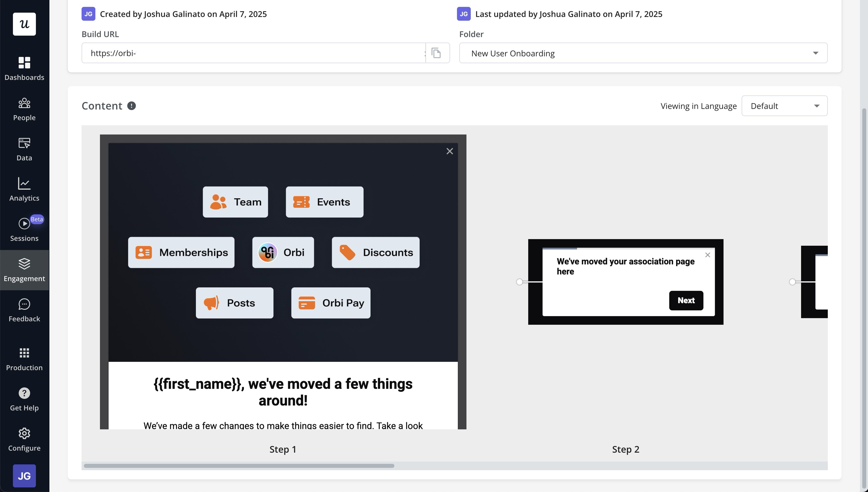This screenshot has height=492, width=868.
Task: Click the Content info icon
Action: click(x=131, y=106)
